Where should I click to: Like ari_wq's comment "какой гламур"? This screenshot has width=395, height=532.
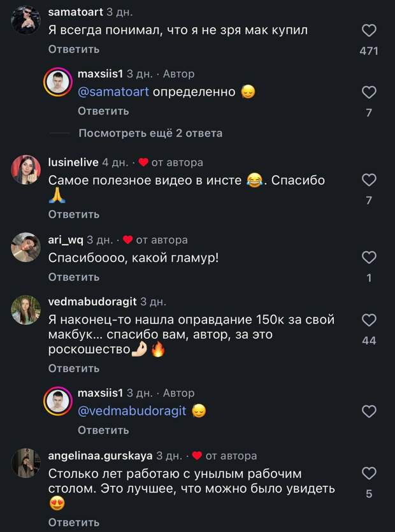(369, 257)
